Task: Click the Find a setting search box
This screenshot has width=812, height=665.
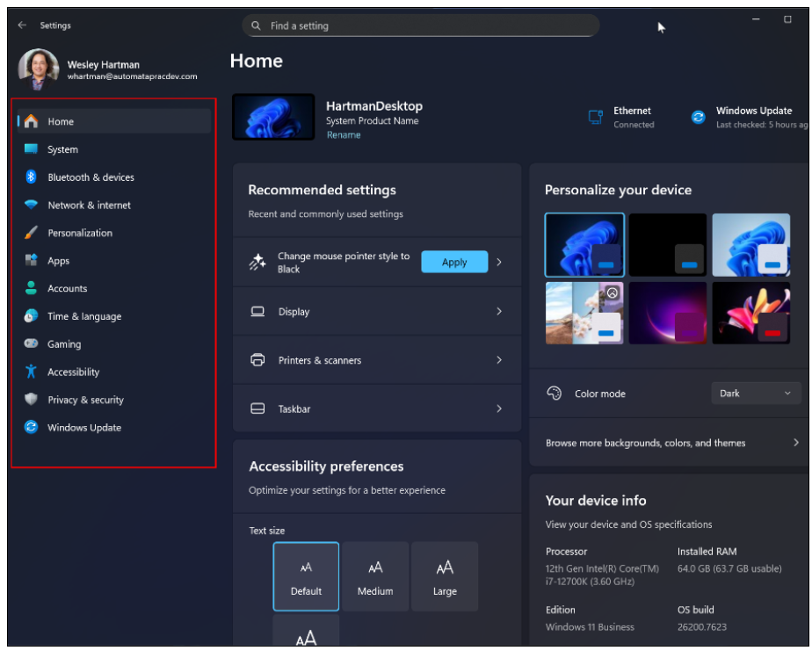Action: [x=420, y=25]
